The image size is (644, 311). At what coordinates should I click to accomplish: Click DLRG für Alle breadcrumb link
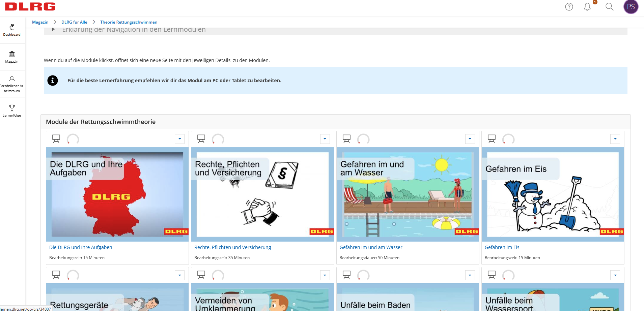pyautogui.click(x=74, y=22)
